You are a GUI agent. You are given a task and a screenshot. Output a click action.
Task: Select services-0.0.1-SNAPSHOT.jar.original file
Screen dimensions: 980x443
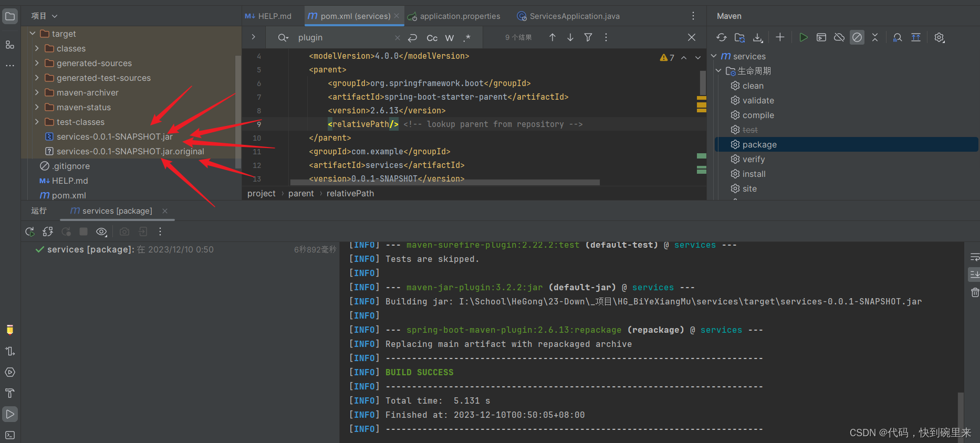(130, 151)
